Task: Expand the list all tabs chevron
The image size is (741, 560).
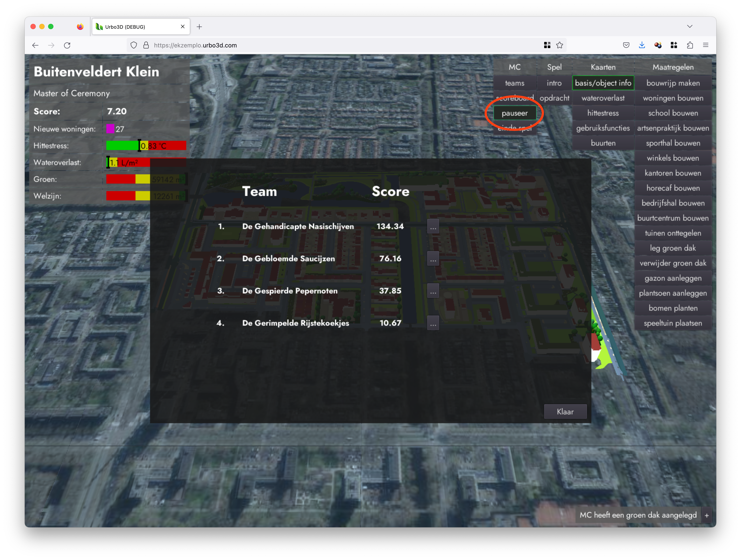Action: tap(690, 26)
